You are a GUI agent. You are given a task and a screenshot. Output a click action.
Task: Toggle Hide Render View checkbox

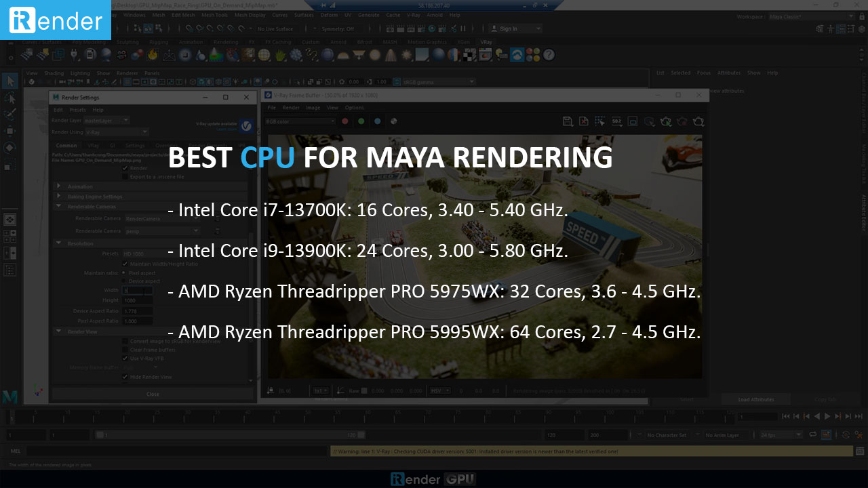(x=125, y=377)
